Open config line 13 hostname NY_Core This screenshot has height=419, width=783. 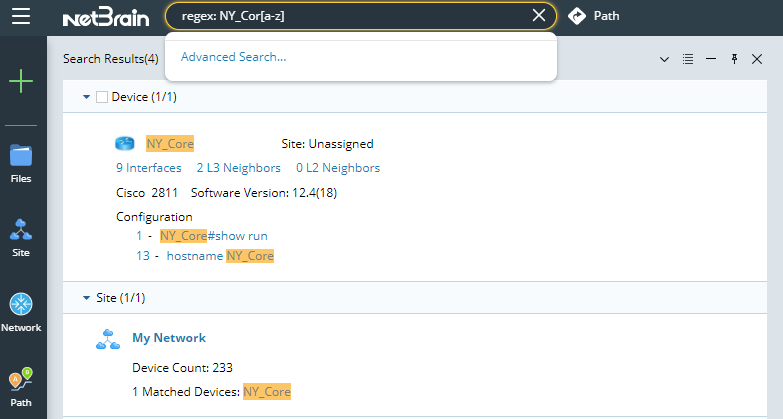coord(219,256)
